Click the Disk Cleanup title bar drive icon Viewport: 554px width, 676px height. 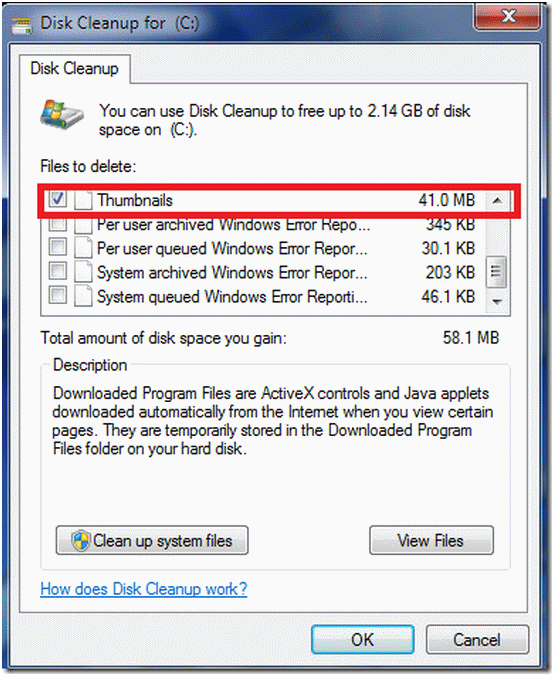click(x=22, y=25)
